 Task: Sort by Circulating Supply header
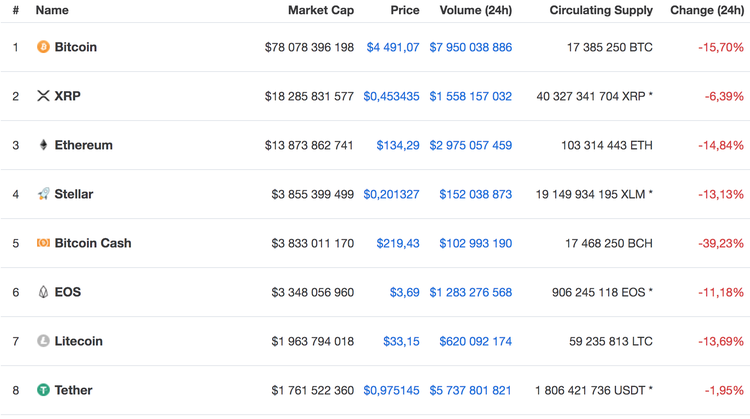click(601, 10)
